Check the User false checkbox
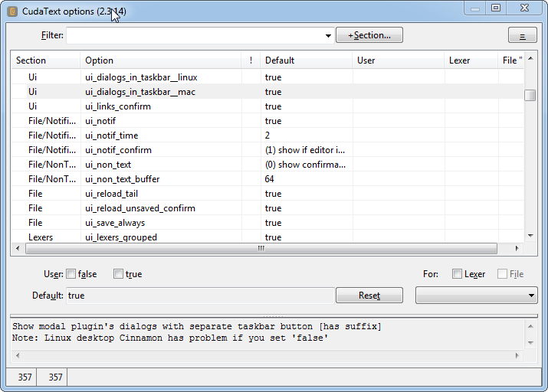The image size is (548, 392). 71,274
